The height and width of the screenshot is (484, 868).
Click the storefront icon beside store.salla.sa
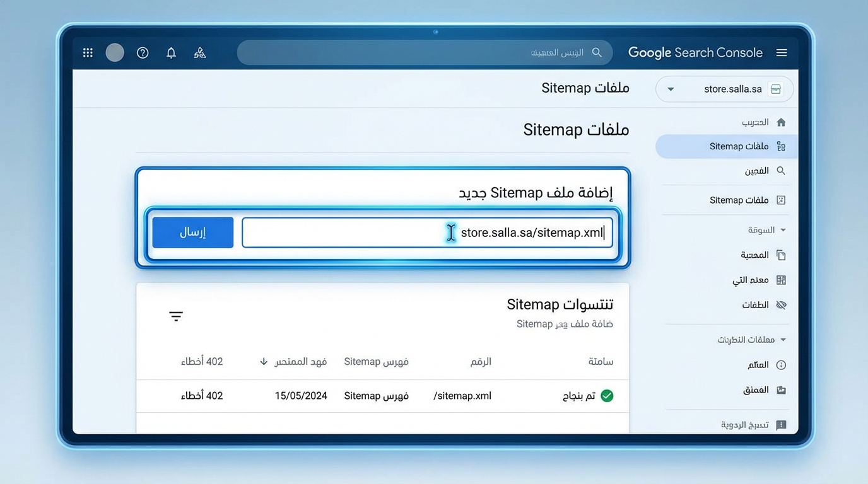[776, 89]
